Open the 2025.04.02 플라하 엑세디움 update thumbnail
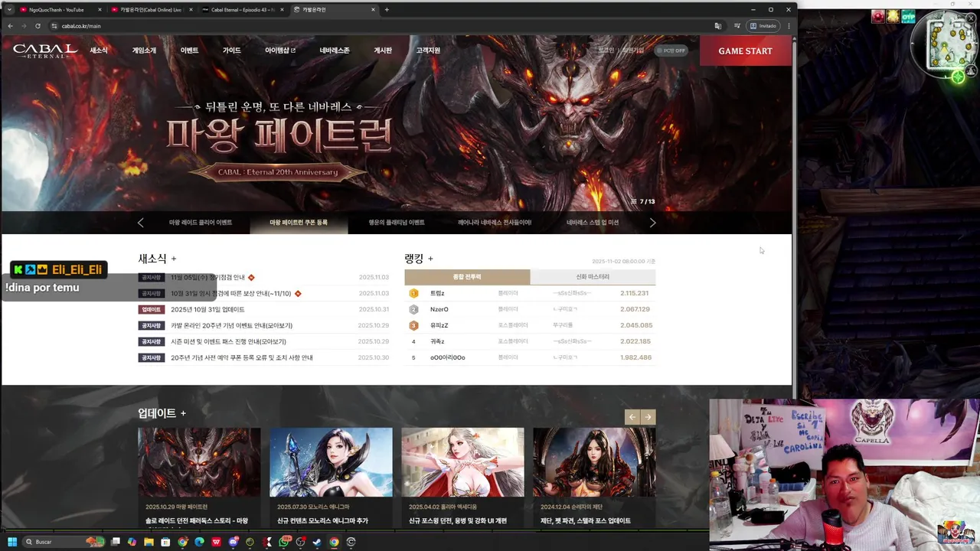Viewport: 980px width, 551px height. tap(462, 462)
